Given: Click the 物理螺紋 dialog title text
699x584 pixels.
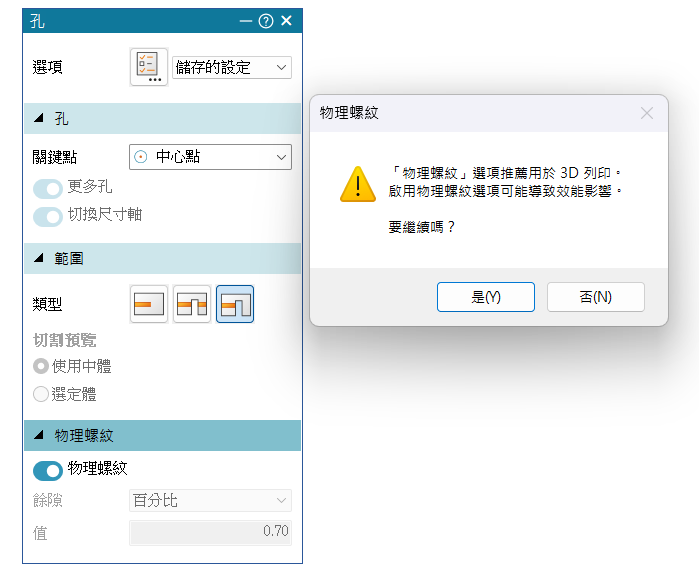Looking at the screenshot, I should (x=349, y=113).
